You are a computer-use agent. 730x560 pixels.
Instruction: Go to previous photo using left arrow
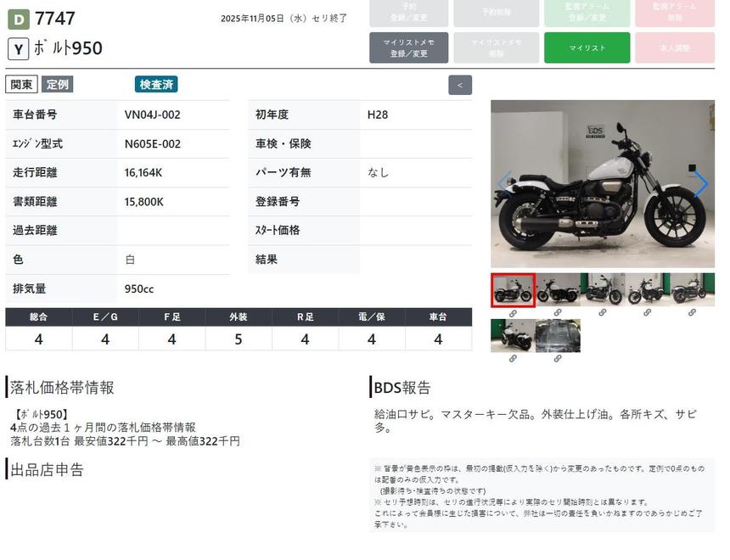[x=504, y=184]
